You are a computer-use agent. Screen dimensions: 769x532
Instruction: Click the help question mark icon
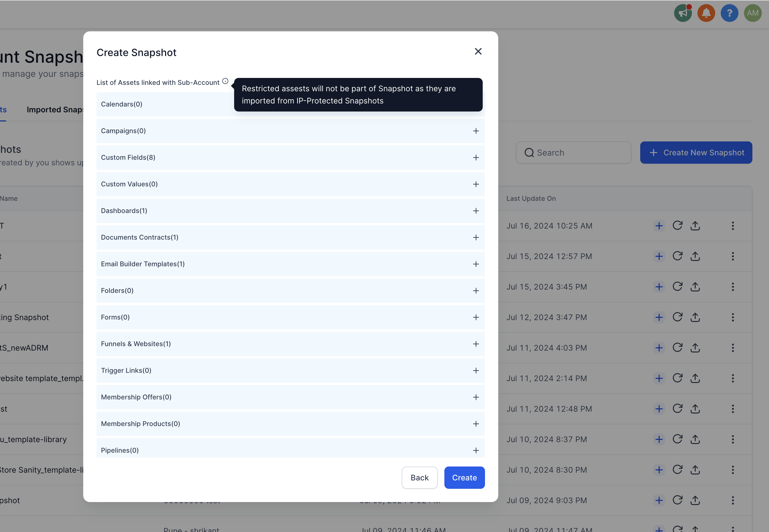tap(729, 13)
